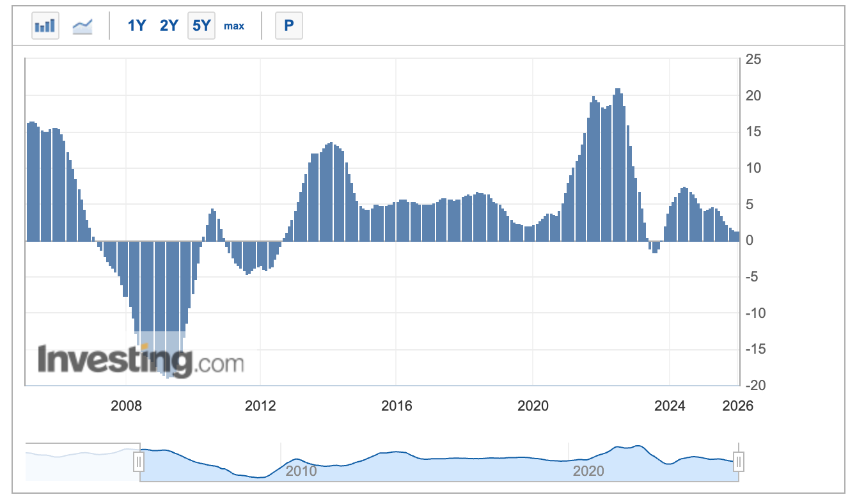The image size is (857, 504).
Task: Show max historical range
Action: (234, 26)
